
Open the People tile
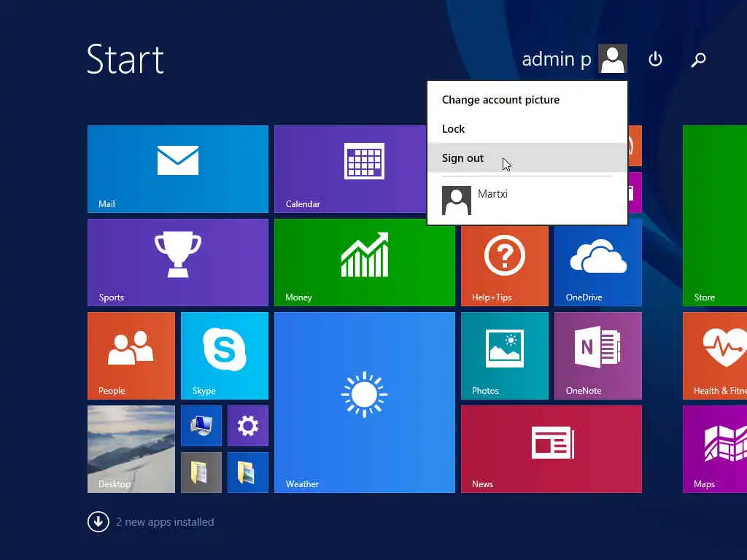[131, 356]
